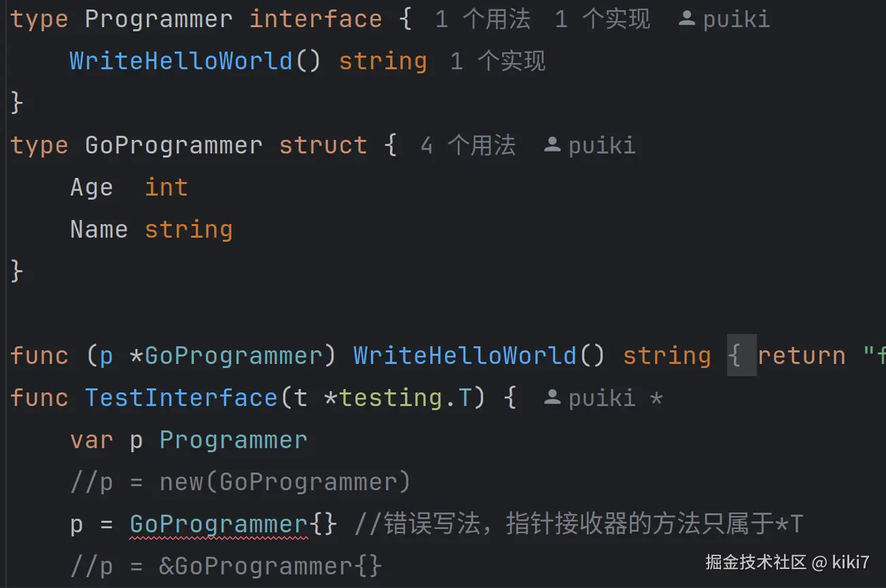Viewport: 886px width, 588px height.
Task: Click '1 个实现' hint beside WriteHelloWorld method
Action: (x=497, y=61)
